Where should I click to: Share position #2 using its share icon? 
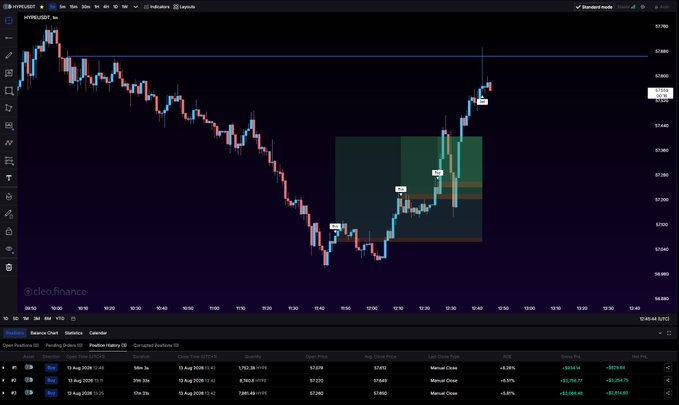click(668, 380)
